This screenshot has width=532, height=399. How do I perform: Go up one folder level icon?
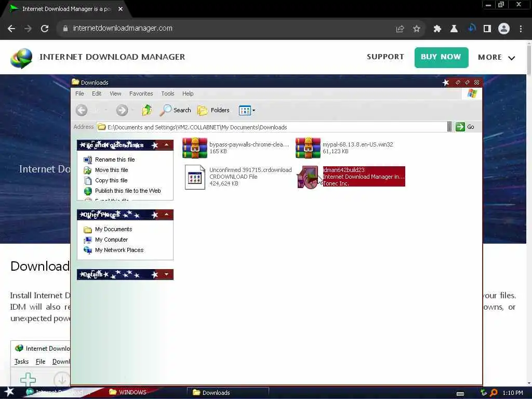tap(147, 110)
